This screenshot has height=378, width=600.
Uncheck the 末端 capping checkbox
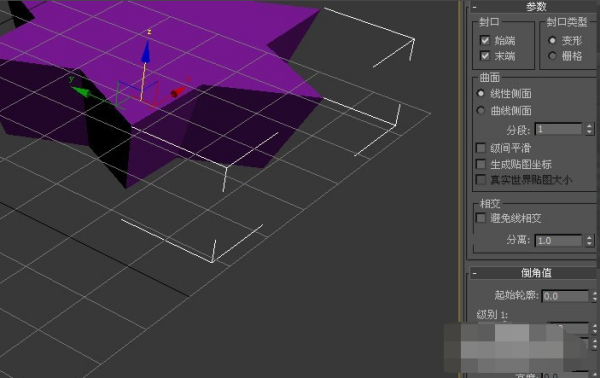[485, 56]
